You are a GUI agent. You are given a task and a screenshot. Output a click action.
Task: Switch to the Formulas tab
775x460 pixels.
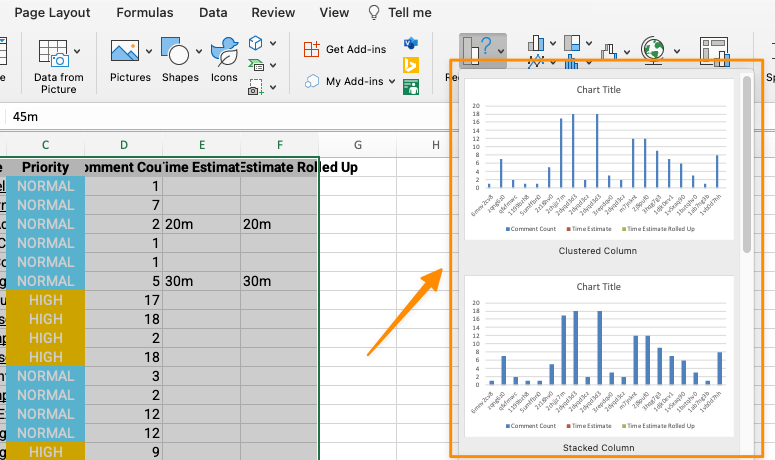144,13
